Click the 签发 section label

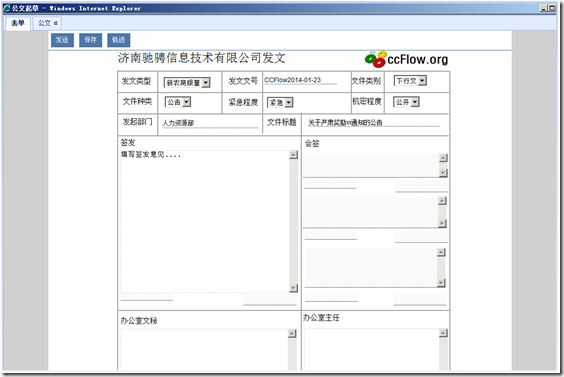click(128, 142)
